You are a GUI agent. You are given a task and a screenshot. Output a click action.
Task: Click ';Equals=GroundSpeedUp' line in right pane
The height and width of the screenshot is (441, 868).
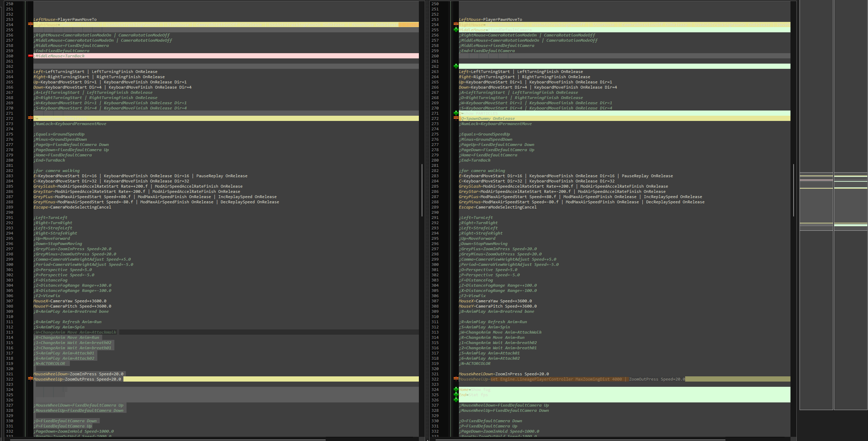(484, 134)
